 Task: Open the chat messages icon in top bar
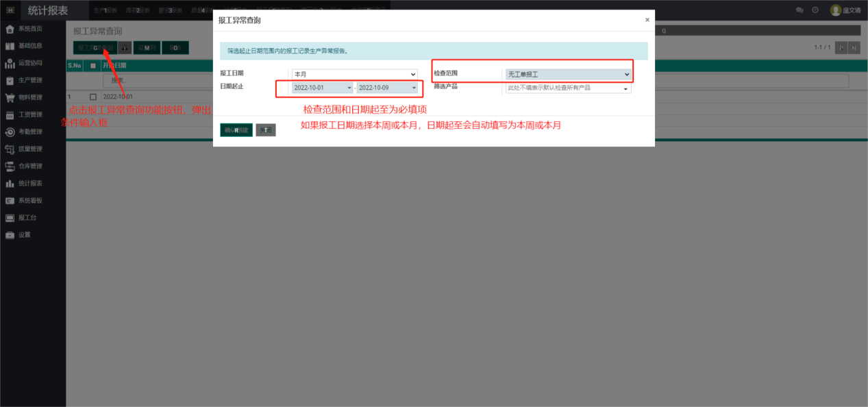coord(799,10)
